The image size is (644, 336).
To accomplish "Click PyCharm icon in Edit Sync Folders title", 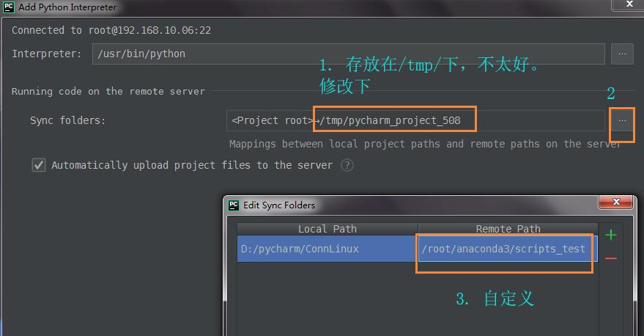I will coord(234,205).
